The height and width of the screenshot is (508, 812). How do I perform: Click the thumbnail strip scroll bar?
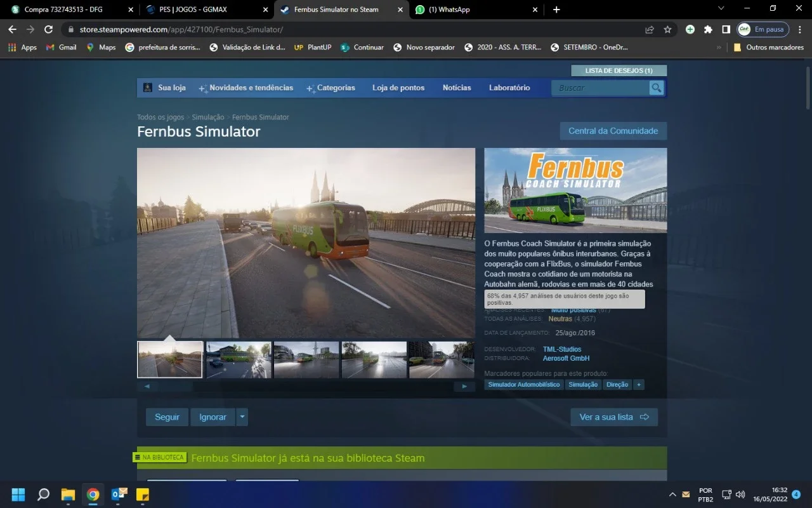click(x=306, y=386)
